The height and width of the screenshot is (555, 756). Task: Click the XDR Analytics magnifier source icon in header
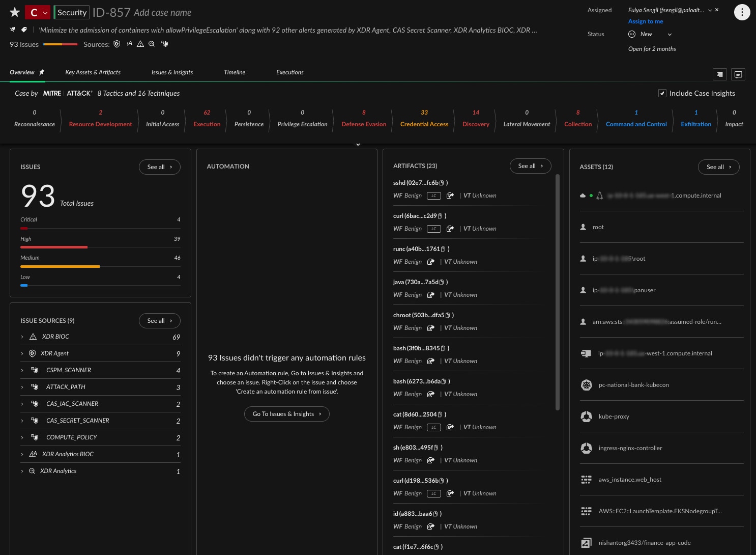152,44
